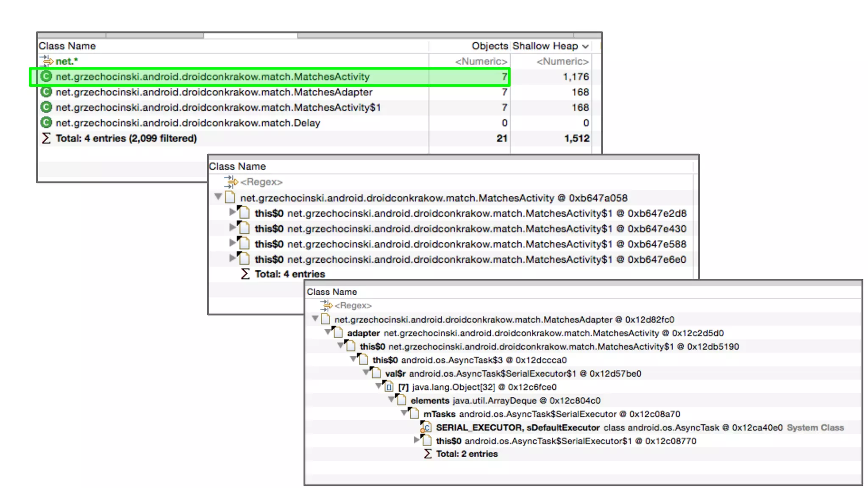868x488 pixels.
Task: Click the sigma icon next to Total: 2 entries
Action: 428,454
